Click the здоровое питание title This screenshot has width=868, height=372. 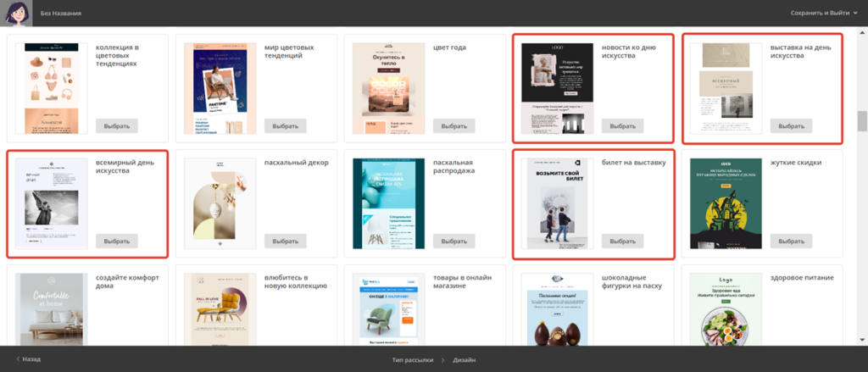coord(802,278)
